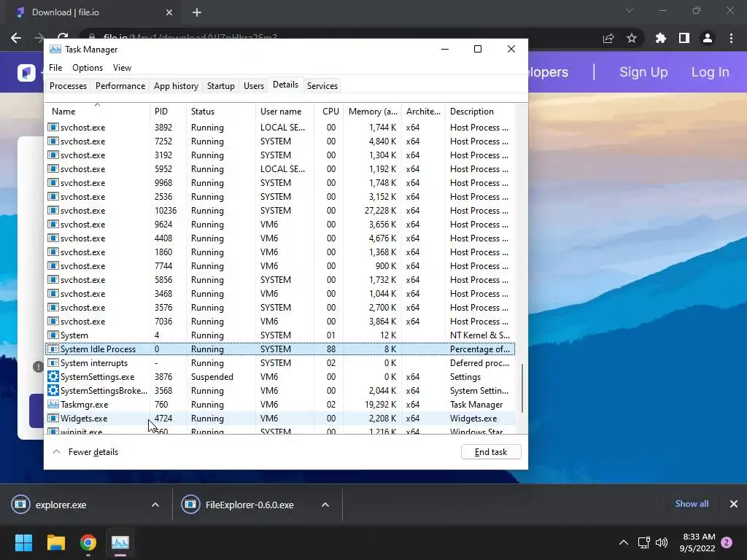The image size is (747, 560).
Task: Expand FileExplorer-0.6.0.exe download options chevron
Action: point(325,505)
